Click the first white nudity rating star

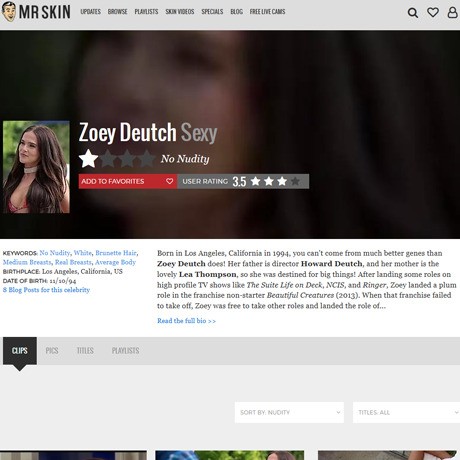click(88, 159)
